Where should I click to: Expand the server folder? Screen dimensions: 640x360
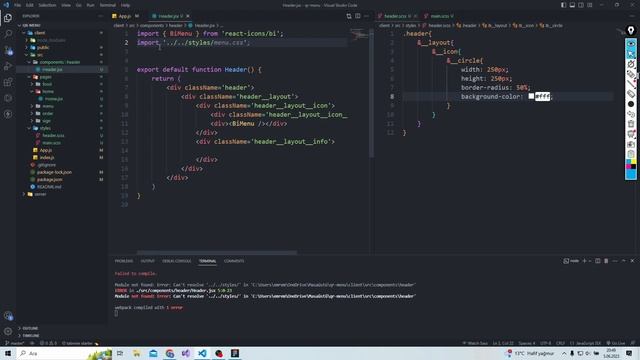click(x=24, y=194)
